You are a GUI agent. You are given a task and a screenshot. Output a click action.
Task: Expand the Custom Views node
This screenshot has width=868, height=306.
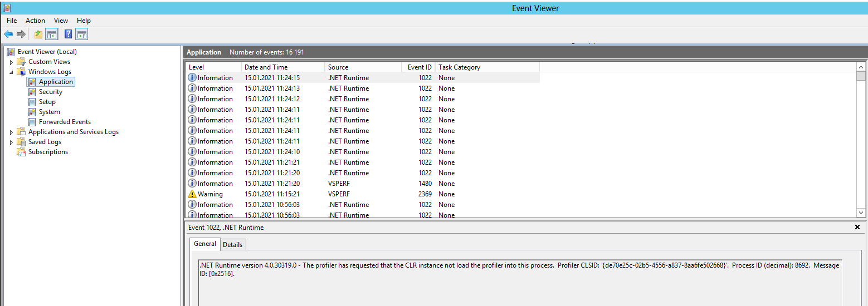pyautogui.click(x=11, y=62)
